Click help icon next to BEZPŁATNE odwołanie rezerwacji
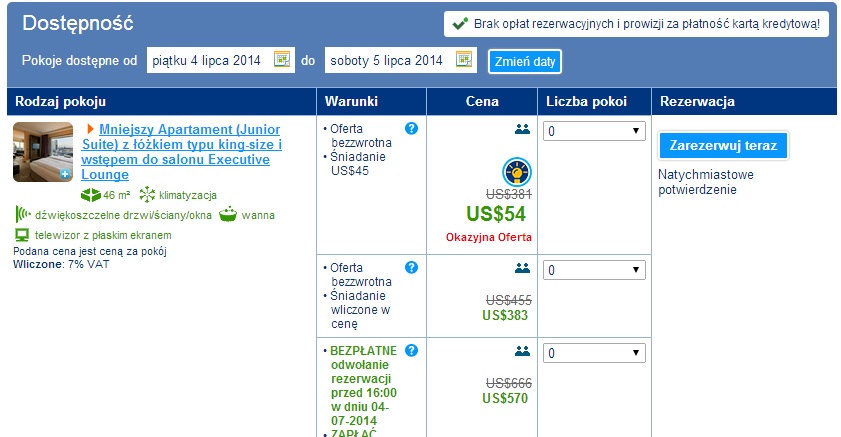Screen dimensions: 841x437 pos(411,351)
